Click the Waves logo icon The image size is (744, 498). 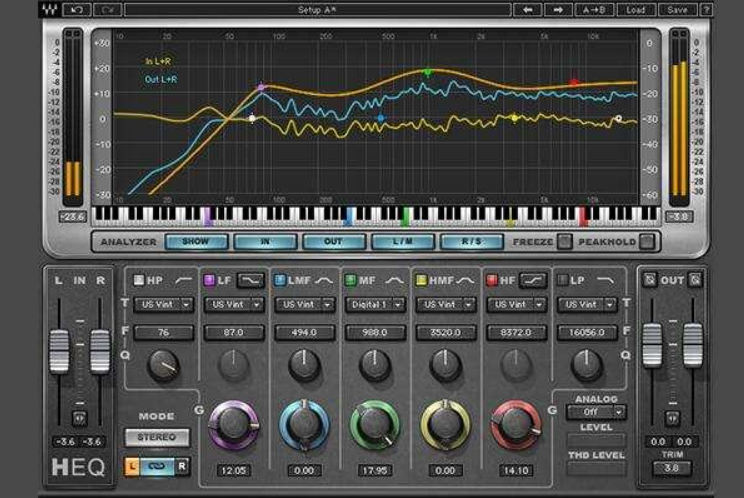coord(49,9)
